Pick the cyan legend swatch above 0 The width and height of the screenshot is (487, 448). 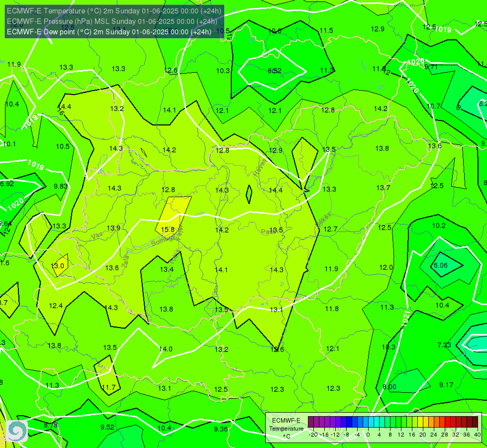[x=371, y=422]
